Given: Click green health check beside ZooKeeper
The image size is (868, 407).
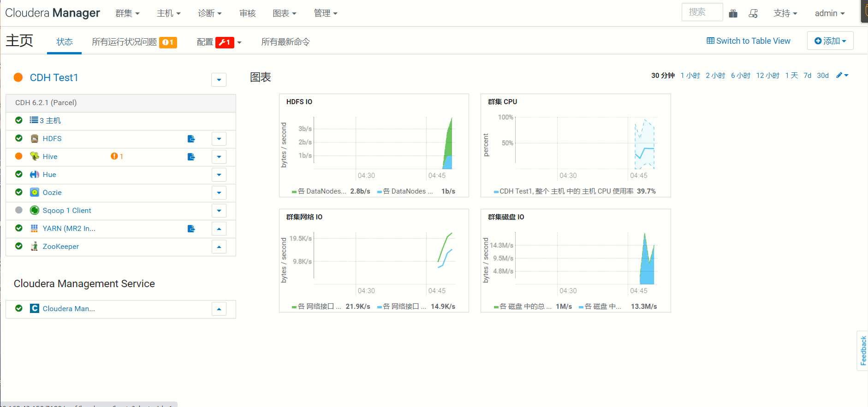Looking at the screenshot, I should click(19, 246).
